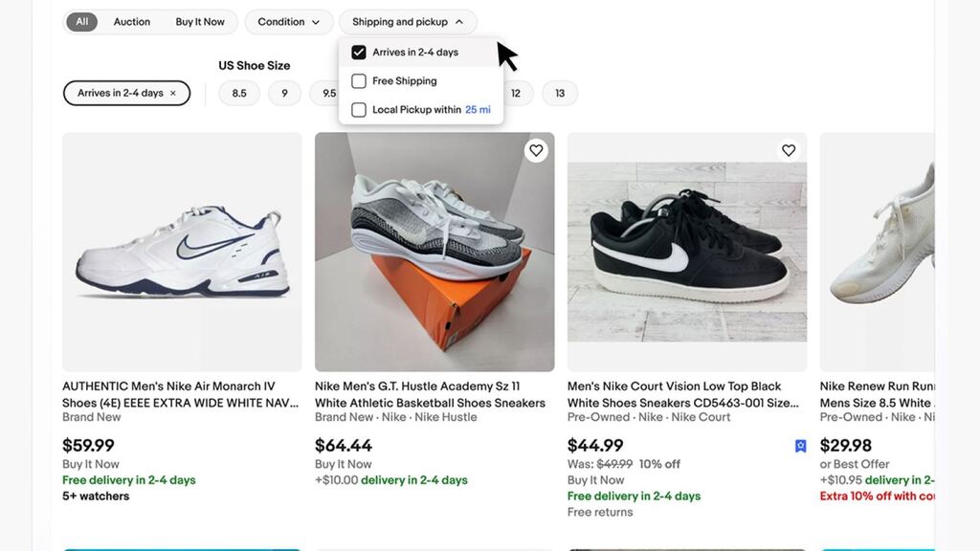
Task: Check the Local Pickup within option
Action: pyautogui.click(x=359, y=110)
